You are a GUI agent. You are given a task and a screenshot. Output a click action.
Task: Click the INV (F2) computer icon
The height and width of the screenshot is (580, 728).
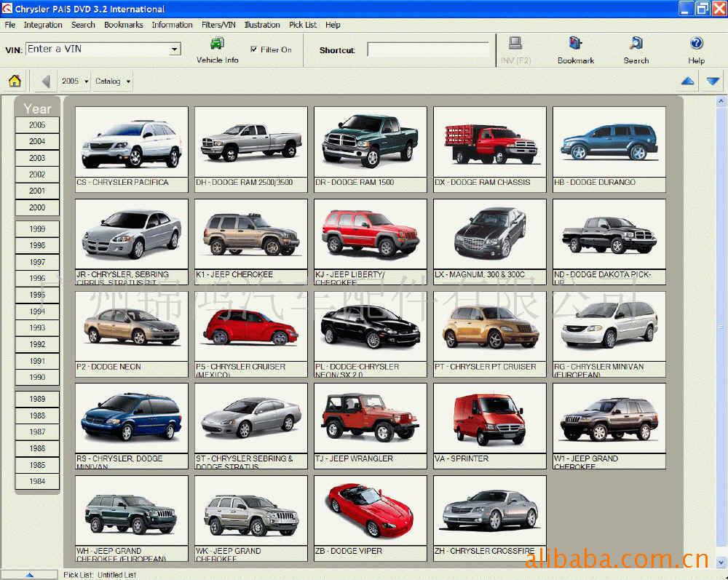pyautogui.click(x=515, y=44)
